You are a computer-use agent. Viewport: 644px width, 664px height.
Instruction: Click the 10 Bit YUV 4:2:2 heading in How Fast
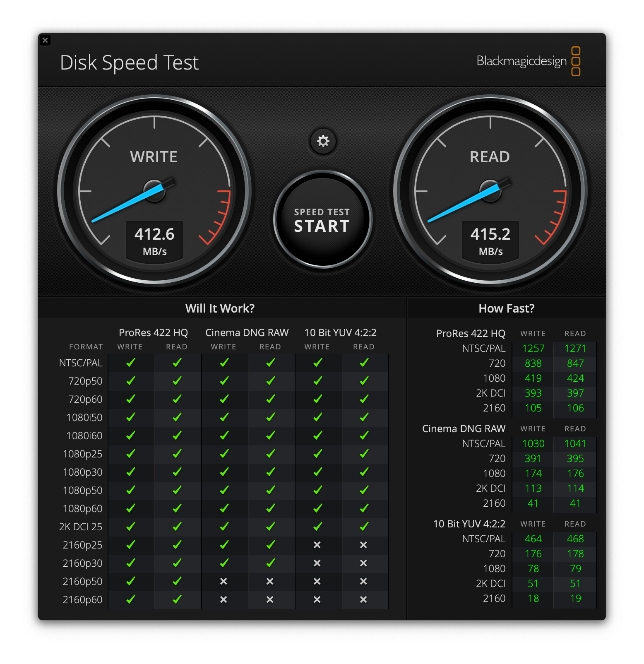[469, 524]
